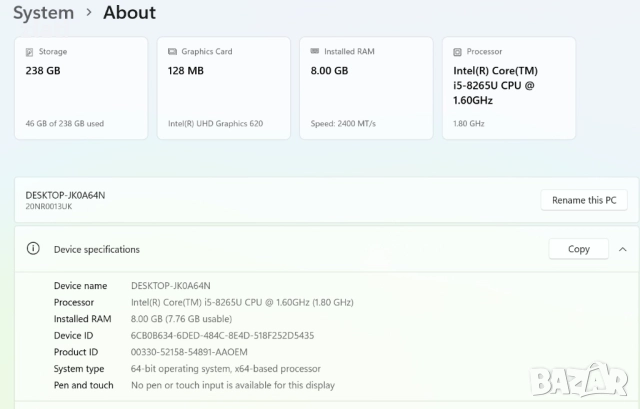The width and height of the screenshot is (640, 409).
Task: Click the breadcrumb arrow between System and About
Action: click(89, 13)
